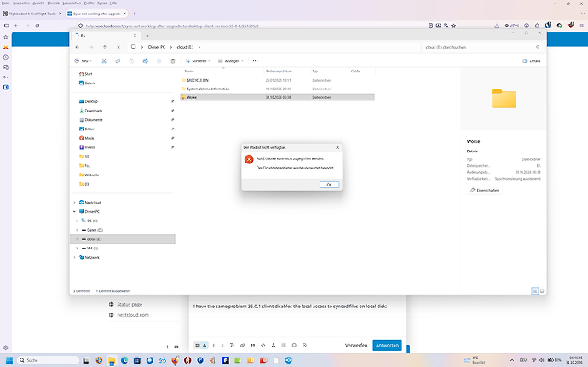
Task: Select the Wolke folder row
Action: [277, 97]
